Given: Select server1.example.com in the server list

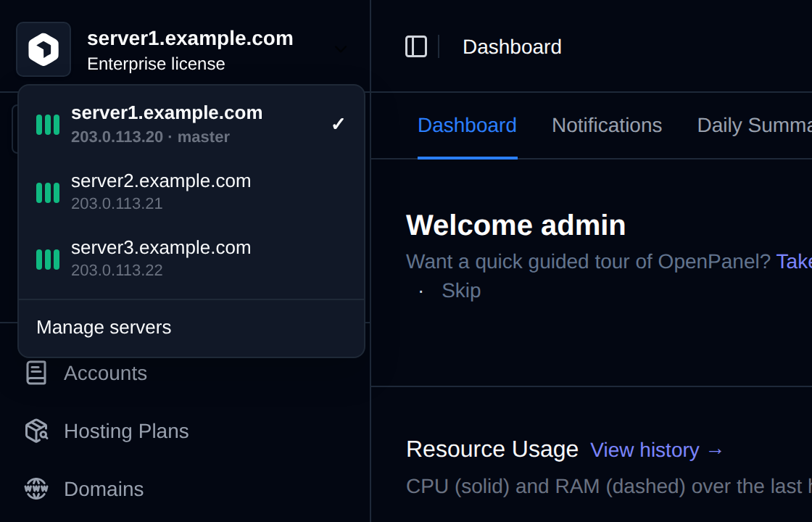Looking at the screenshot, I should (191, 124).
